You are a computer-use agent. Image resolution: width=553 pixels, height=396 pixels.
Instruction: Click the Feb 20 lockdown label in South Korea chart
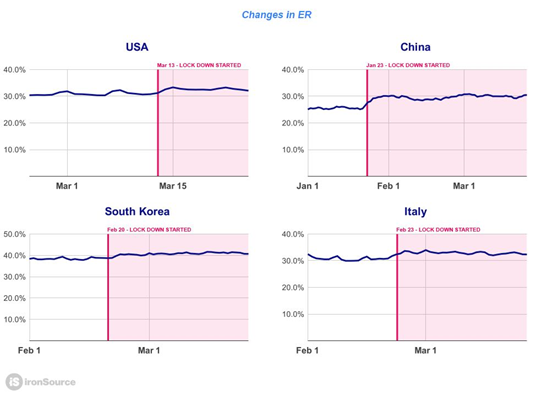click(x=149, y=230)
